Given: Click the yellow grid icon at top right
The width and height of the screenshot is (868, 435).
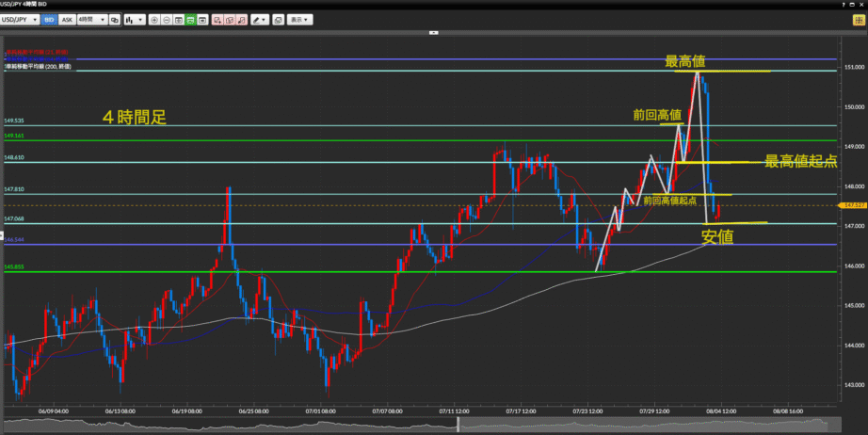Looking at the screenshot, I should click(858, 20).
